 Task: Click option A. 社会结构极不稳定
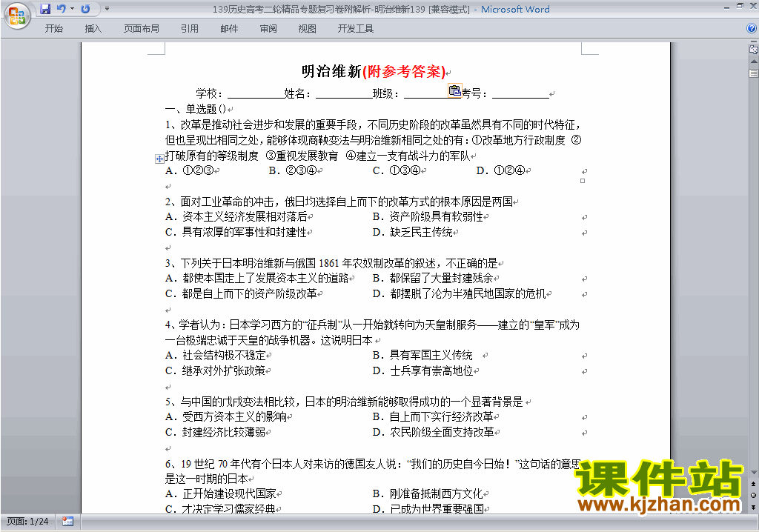(216, 356)
